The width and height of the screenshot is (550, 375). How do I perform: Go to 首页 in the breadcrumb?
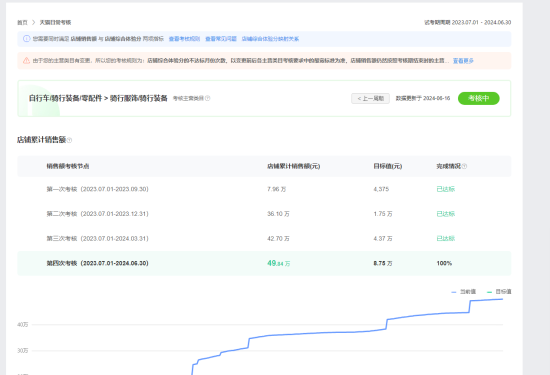click(22, 22)
